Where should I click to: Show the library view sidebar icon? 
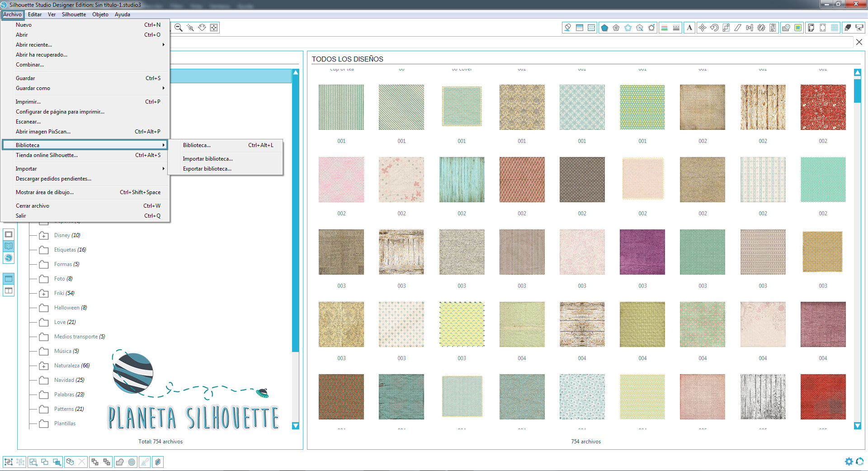coord(9,246)
